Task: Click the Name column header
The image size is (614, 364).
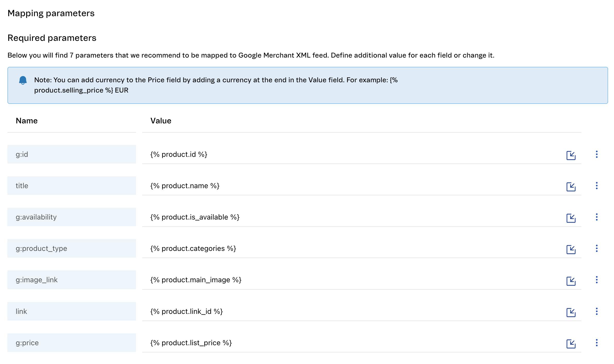Action: pos(27,121)
